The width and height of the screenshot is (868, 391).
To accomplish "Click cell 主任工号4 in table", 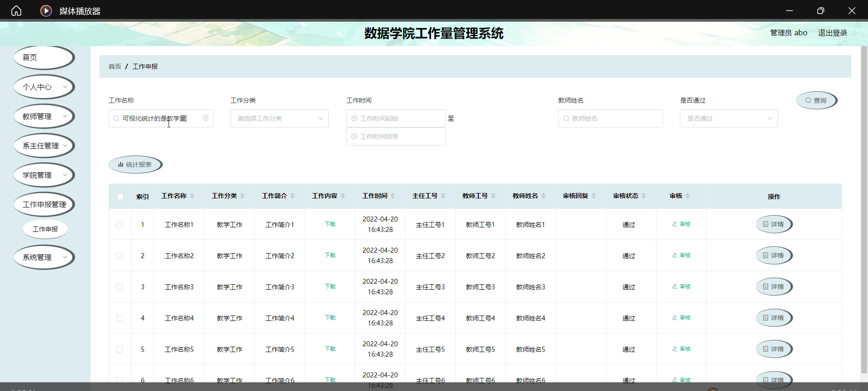I will pyautogui.click(x=430, y=318).
